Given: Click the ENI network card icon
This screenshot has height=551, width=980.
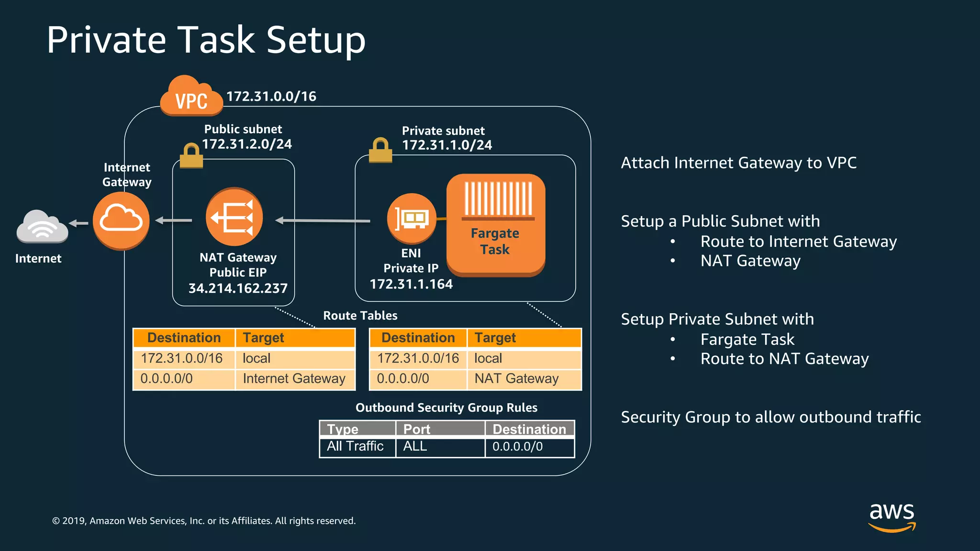Looking at the screenshot, I should (x=411, y=219).
